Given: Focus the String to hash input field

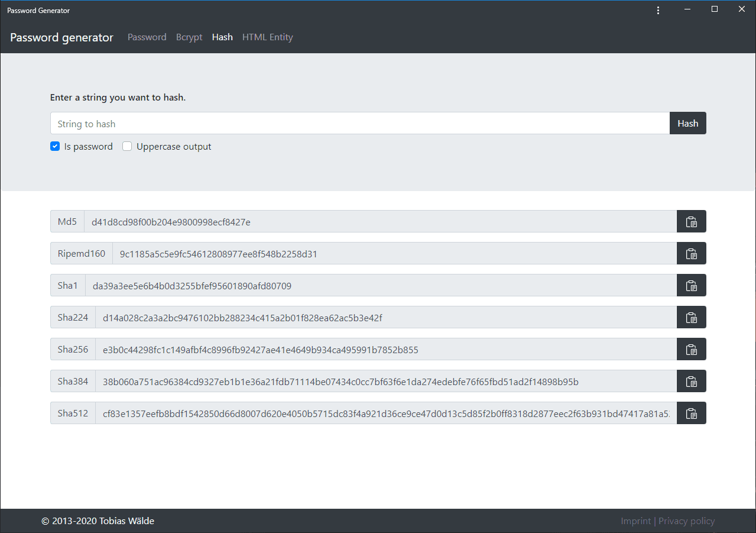Looking at the screenshot, I should (360, 124).
